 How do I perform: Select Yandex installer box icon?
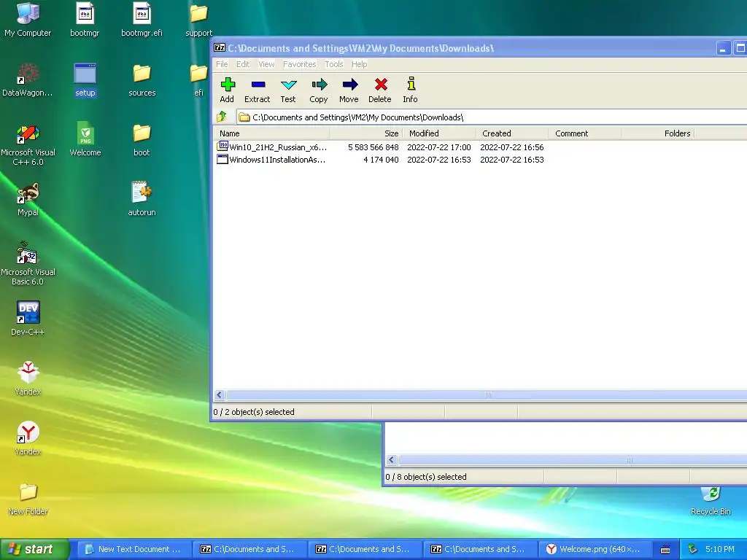click(x=28, y=378)
